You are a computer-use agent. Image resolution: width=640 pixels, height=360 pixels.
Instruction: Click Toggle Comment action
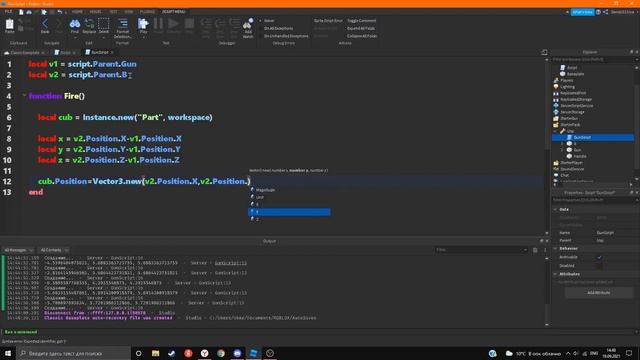pyautogui.click(x=362, y=20)
